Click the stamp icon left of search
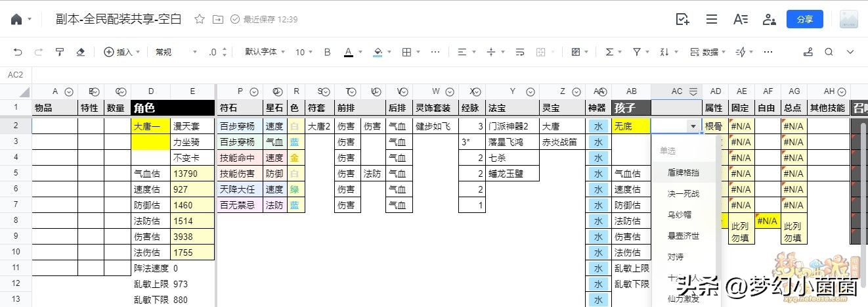Image resolution: width=868 pixels, height=307 pixels. point(808,52)
